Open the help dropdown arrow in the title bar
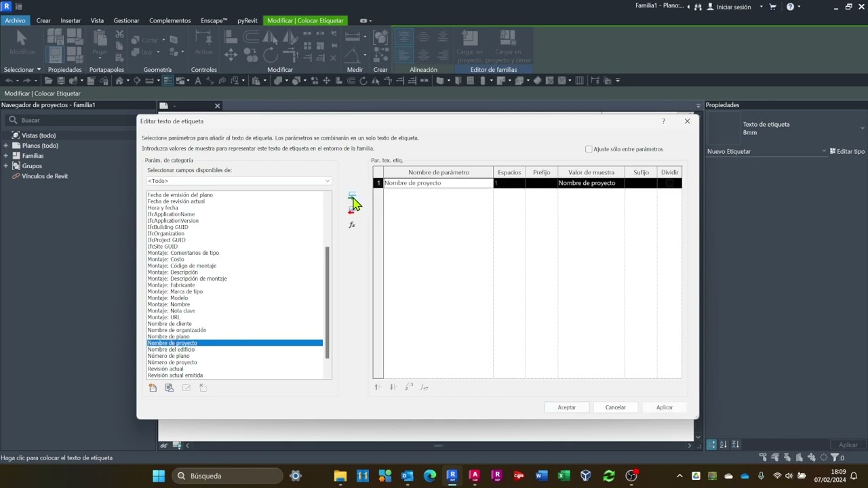The image size is (868, 488). coord(800,7)
